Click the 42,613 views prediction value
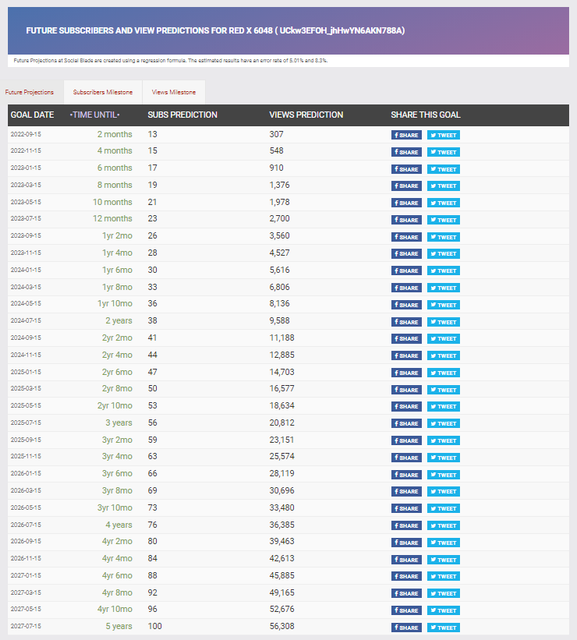Viewport: 577px width, 640px height. point(282,558)
